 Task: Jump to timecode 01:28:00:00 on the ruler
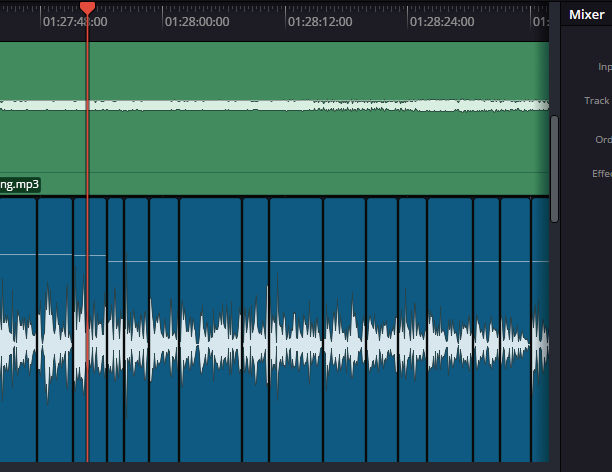[197, 22]
